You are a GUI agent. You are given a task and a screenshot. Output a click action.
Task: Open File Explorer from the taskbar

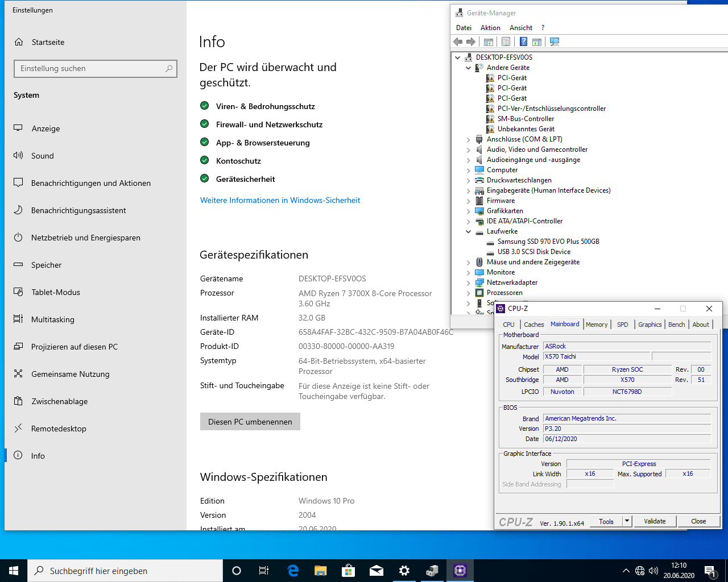(x=321, y=571)
